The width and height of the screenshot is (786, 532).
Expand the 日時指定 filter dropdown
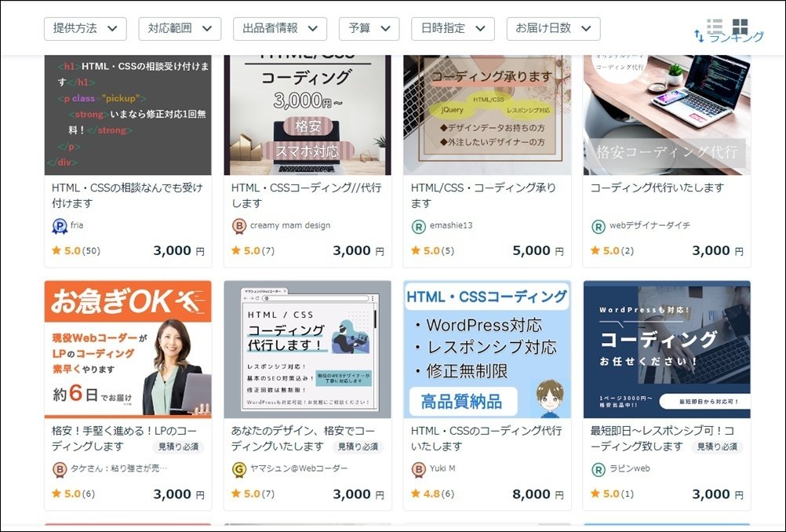pyautogui.click(x=453, y=28)
